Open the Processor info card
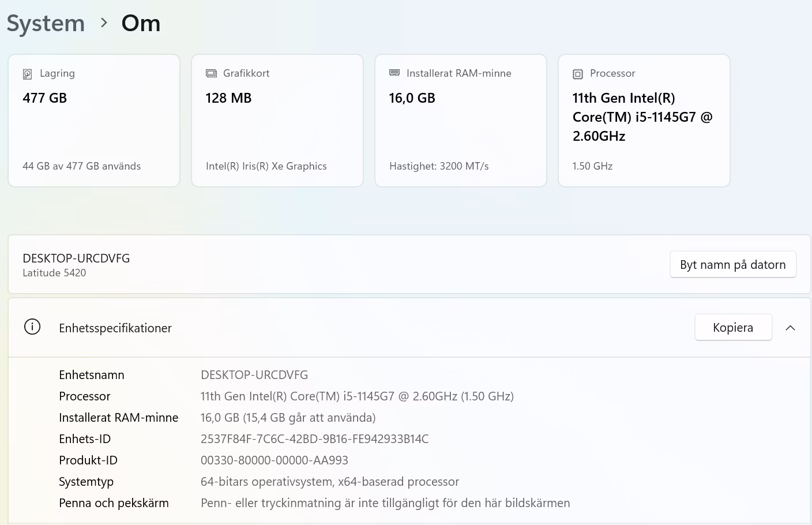The width and height of the screenshot is (812, 525). [x=644, y=121]
